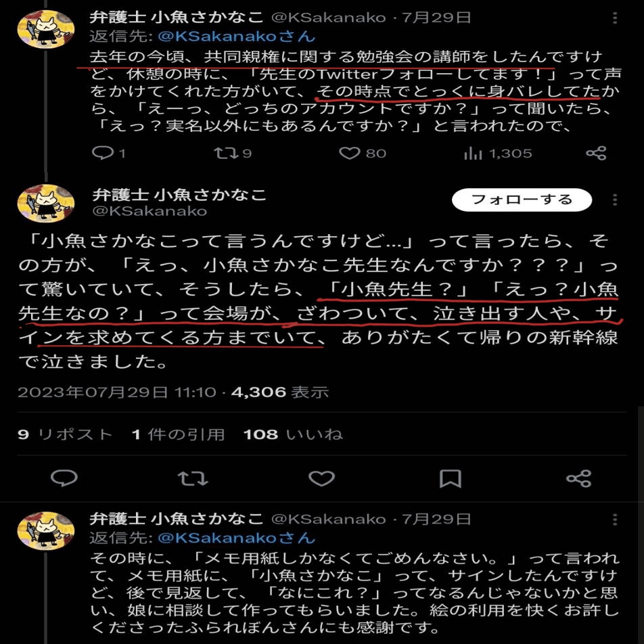644x644 pixels.
Task: Open more options beside the follow button
Action: pyautogui.click(x=614, y=200)
